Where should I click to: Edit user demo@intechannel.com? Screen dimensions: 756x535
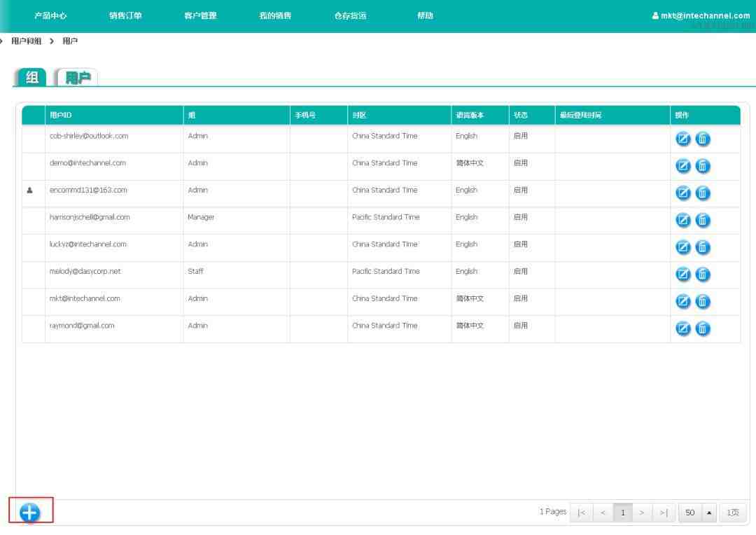[682, 167]
